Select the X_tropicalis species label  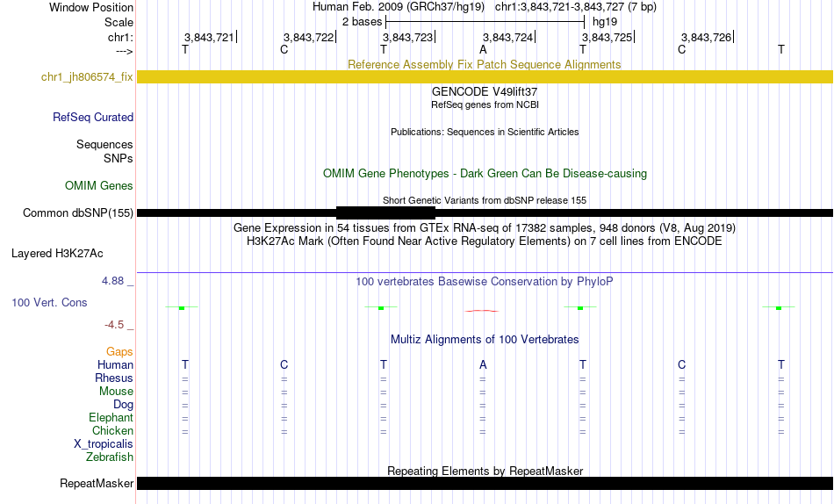[104, 444]
